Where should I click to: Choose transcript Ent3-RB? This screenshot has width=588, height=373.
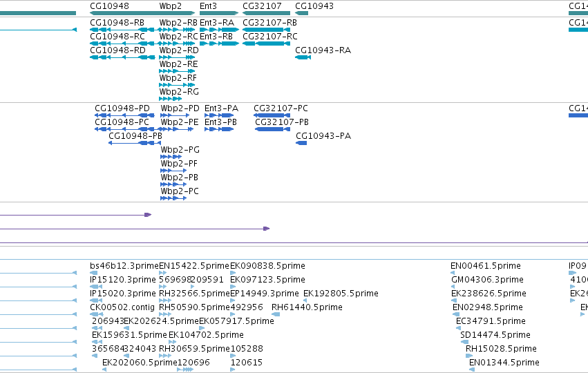(x=216, y=37)
